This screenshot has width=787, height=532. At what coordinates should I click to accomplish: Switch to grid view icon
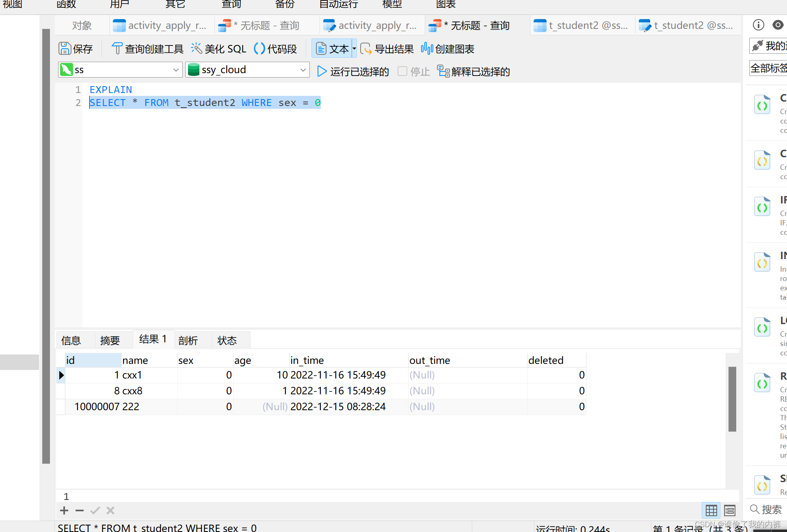[x=711, y=510]
